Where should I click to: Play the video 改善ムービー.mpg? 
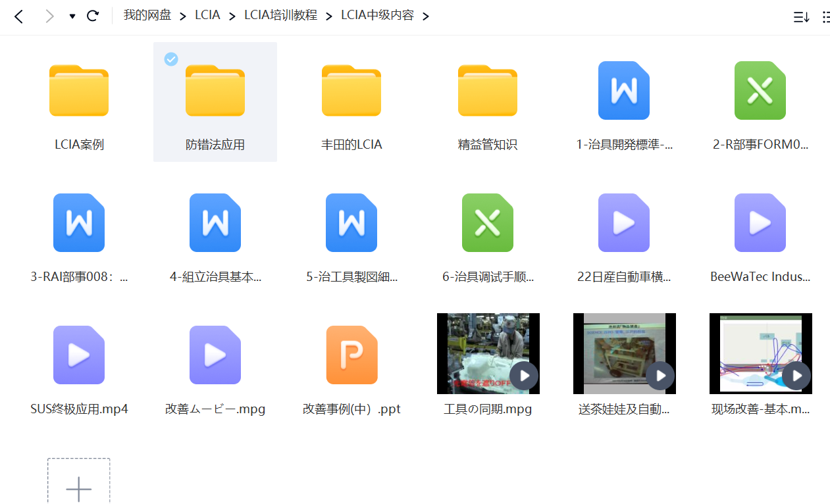tap(215, 355)
